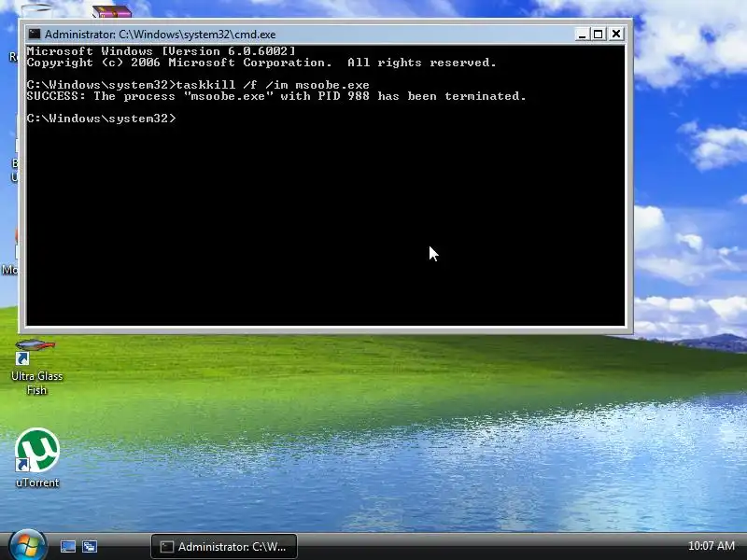Select the Administrator cmd taskbar button
This screenshot has width=747, height=560.
pos(224,547)
